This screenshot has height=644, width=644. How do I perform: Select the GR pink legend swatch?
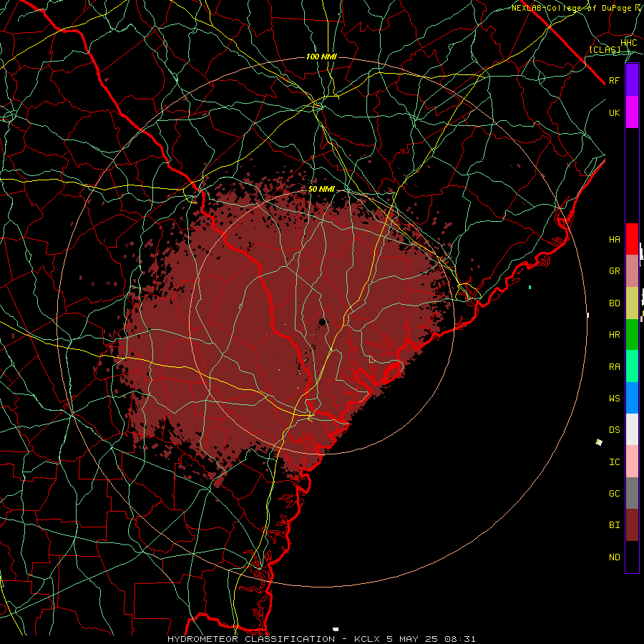click(632, 271)
